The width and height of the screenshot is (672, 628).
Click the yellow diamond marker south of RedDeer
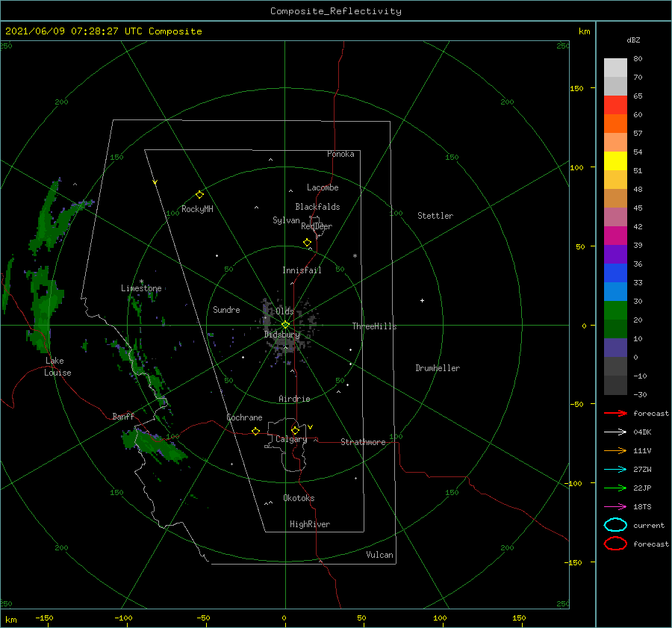308,243
